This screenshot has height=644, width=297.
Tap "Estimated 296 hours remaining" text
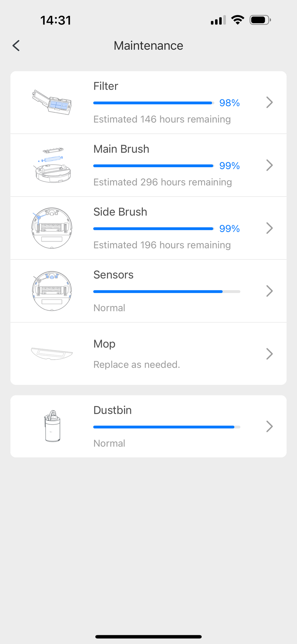coord(163,182)
